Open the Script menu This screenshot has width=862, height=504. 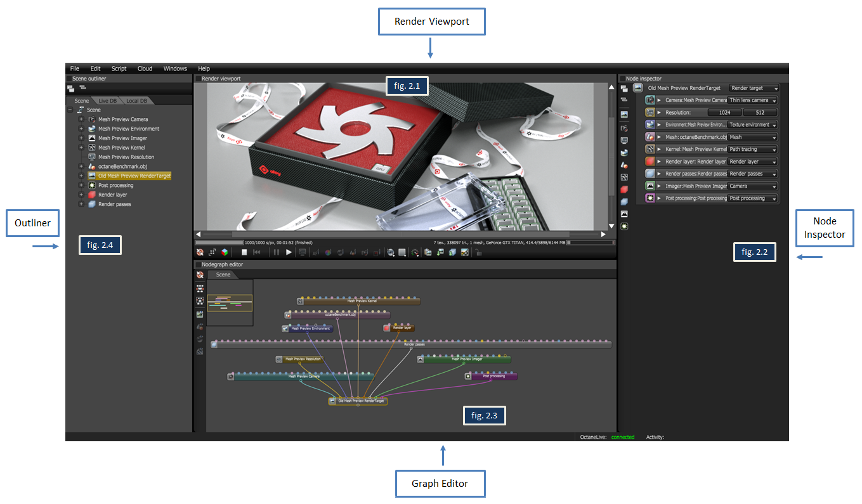[119, 68]
